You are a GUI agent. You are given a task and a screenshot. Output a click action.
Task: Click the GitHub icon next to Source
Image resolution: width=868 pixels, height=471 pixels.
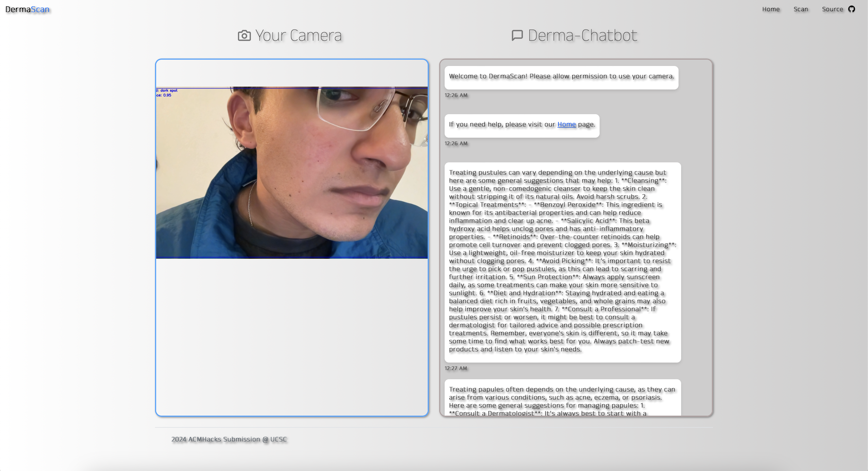851,9
